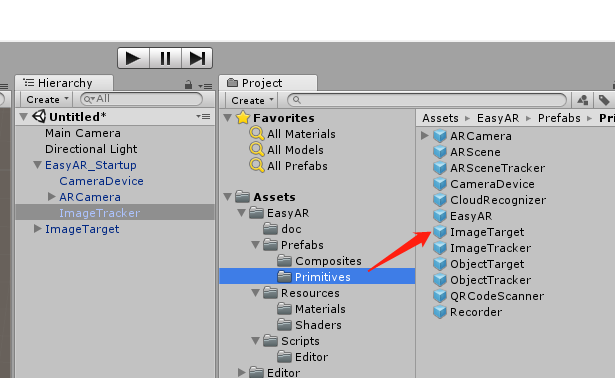Screen dimensions: 615x378
Task: Open the Hierarchy Create dropdown
Action: tap(46, 100)
